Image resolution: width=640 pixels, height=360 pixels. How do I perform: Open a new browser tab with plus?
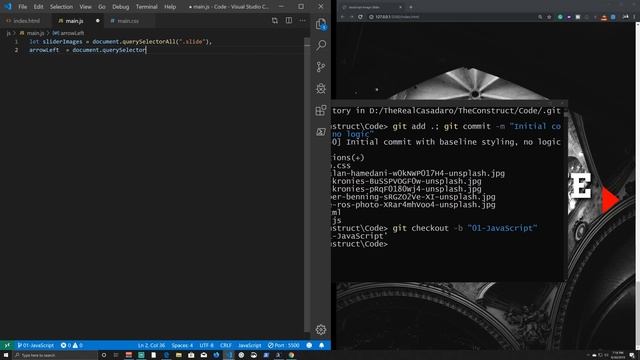411,7
